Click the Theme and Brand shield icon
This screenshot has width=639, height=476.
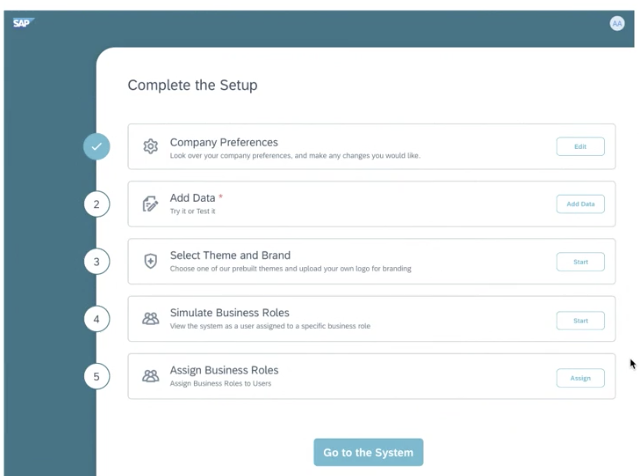click(x=150, y=261)
